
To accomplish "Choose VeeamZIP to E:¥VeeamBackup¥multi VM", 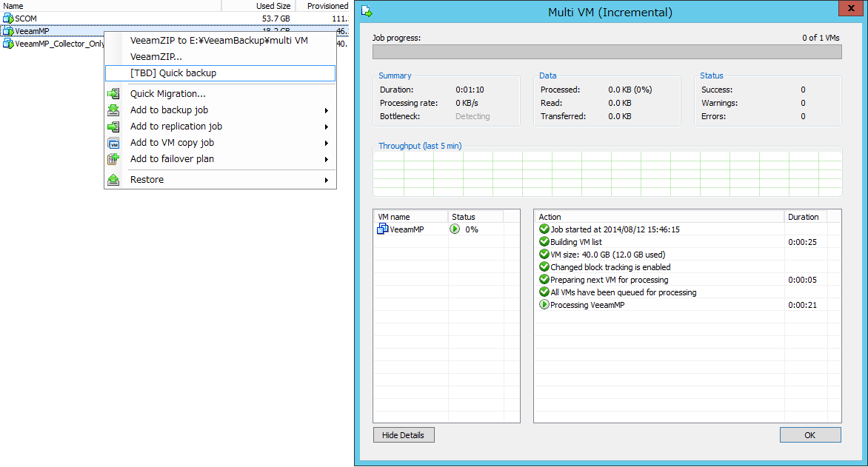I will coord(220,41).
